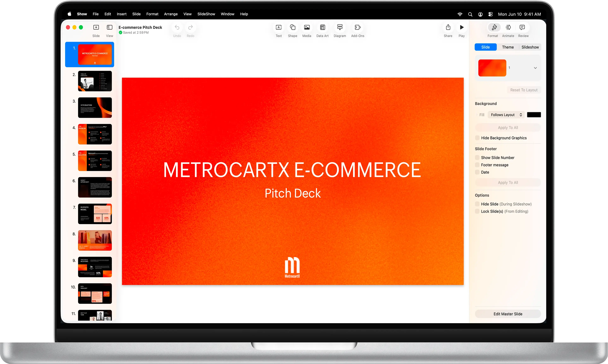608x364 pixels.
Task: Select the Business Model slide 7 thumbnail
Action: 95,214
